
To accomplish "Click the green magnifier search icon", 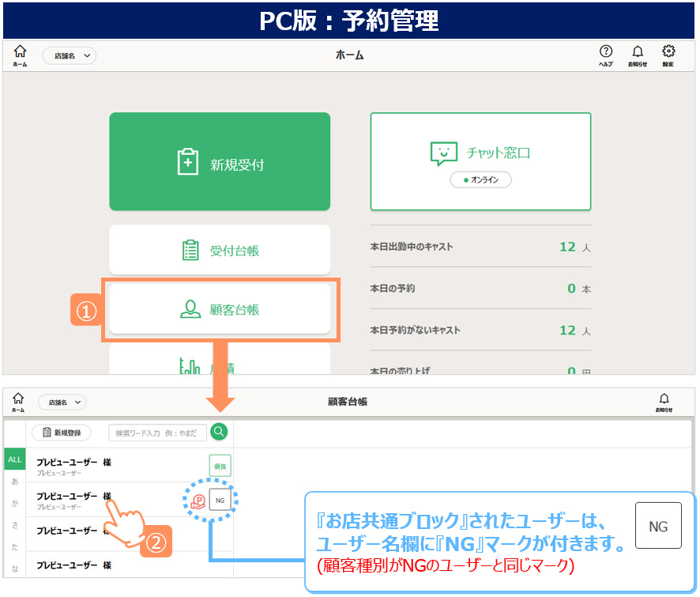I will pos(219,432).
